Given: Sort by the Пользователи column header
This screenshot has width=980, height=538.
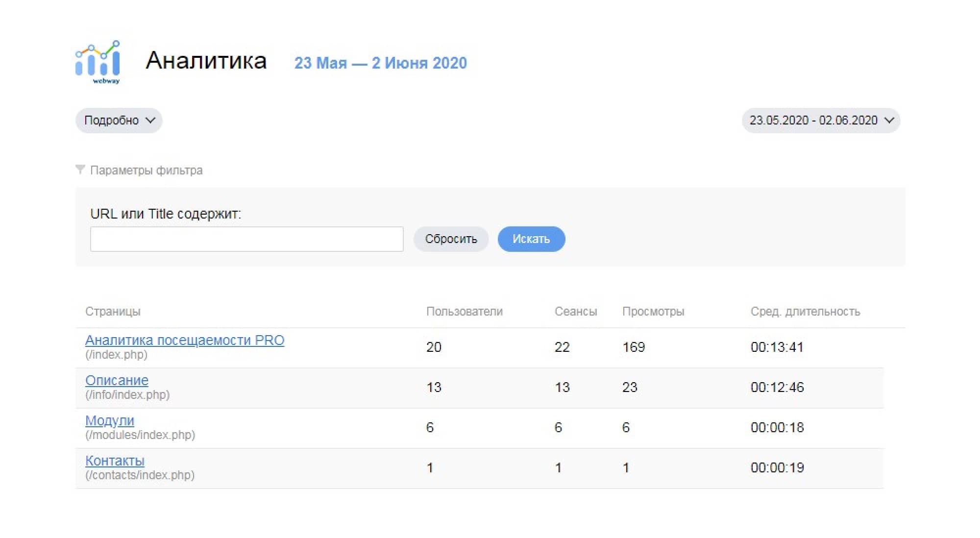Looking at the screenshot, I should pos(464,312).
